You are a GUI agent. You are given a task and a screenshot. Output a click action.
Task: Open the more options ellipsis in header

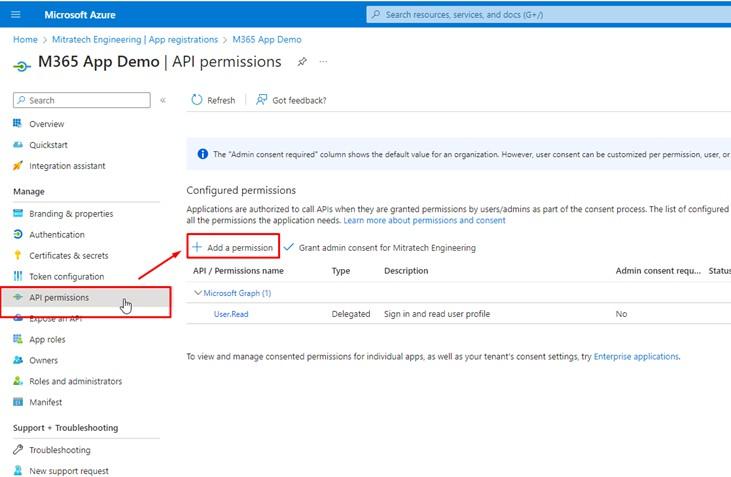[x=323, y=62]
